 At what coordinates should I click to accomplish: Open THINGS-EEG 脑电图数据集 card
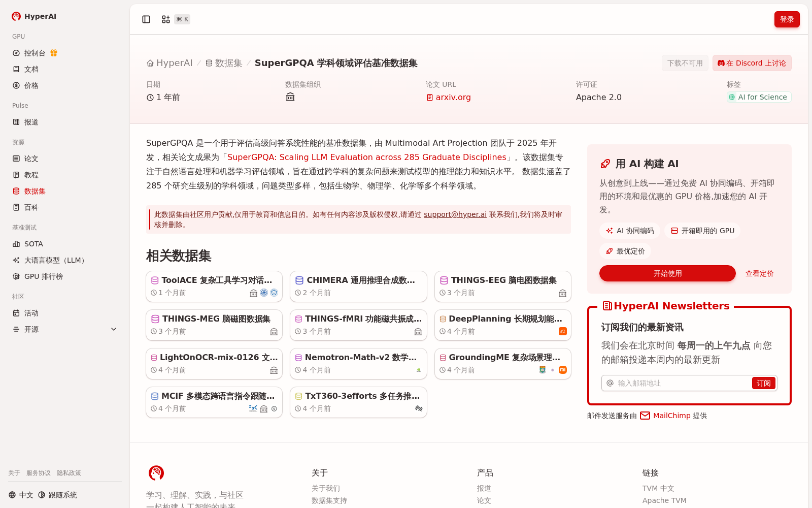[x=503, y=287]
